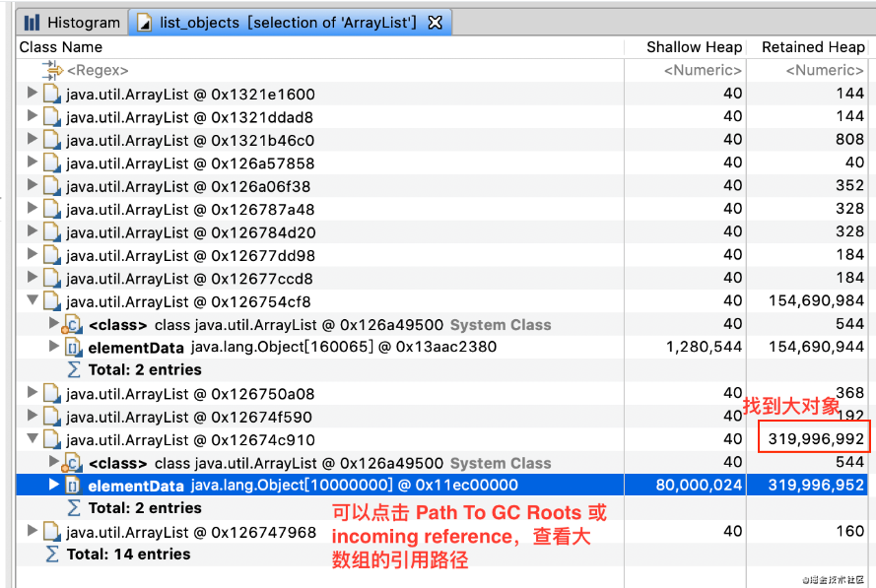This screenshot has width=876, height=588.
Task: Sort by Shallow Heap column header
Action: pos(694,47)
